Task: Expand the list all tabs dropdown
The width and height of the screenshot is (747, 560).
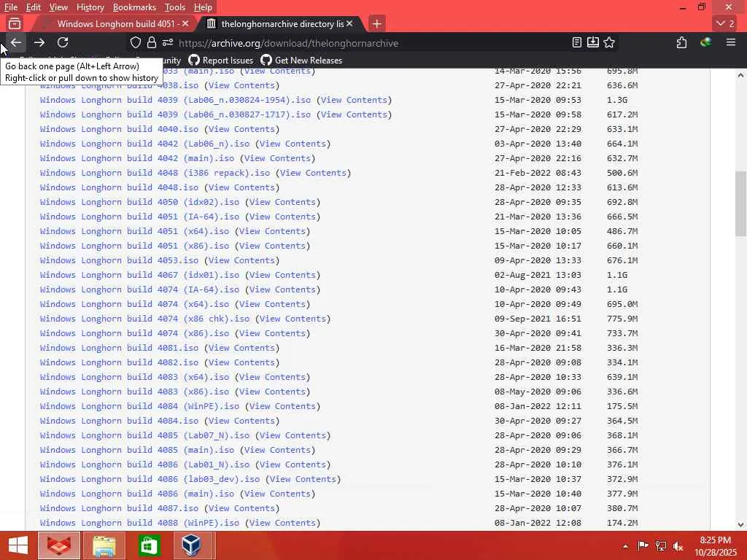Action: coord(726,23)
